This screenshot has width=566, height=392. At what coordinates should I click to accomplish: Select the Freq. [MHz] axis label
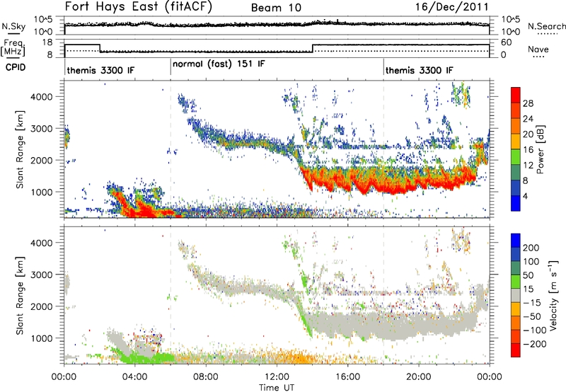click(x=13, y=47)
